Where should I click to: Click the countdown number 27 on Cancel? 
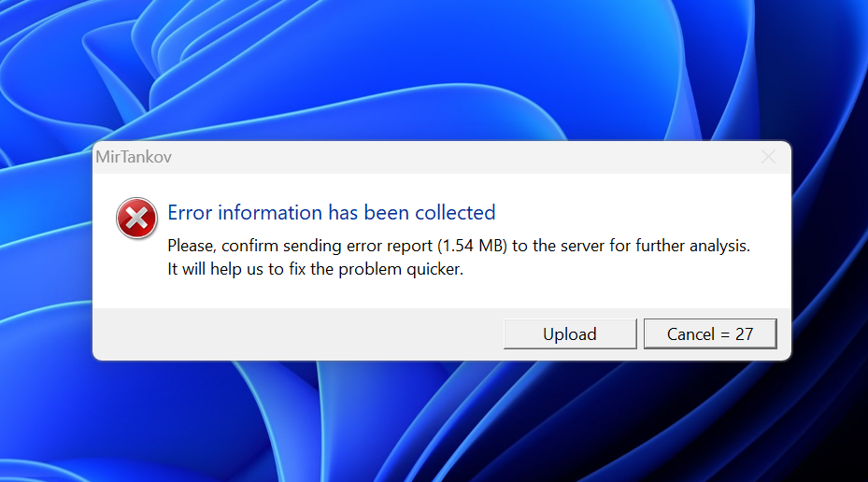tap(744, 334)
